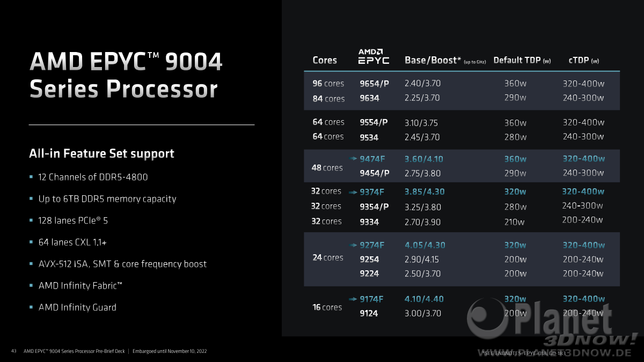Select the '96 cores' cell
644x362 pixels.
point(328,84)
